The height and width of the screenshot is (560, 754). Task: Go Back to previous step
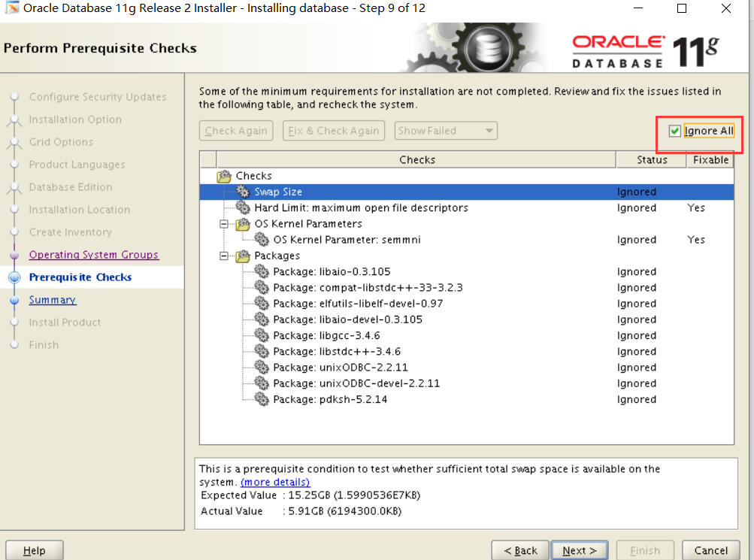tap(520, 550)
